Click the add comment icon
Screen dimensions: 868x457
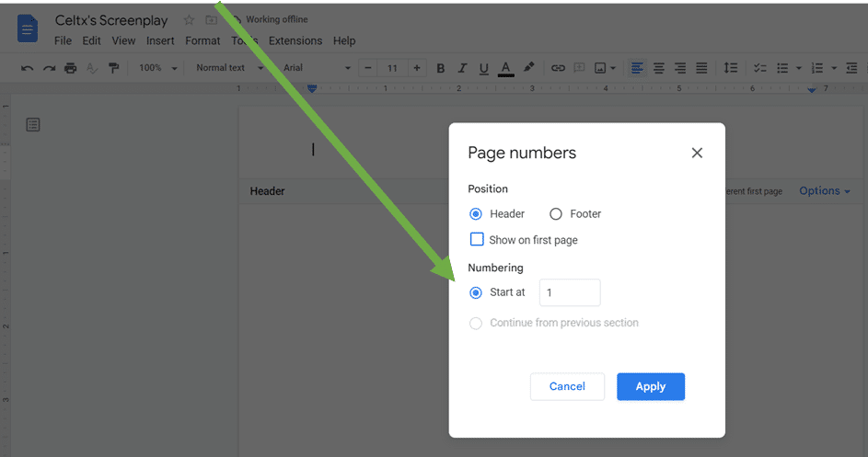(x=579, y=68)
